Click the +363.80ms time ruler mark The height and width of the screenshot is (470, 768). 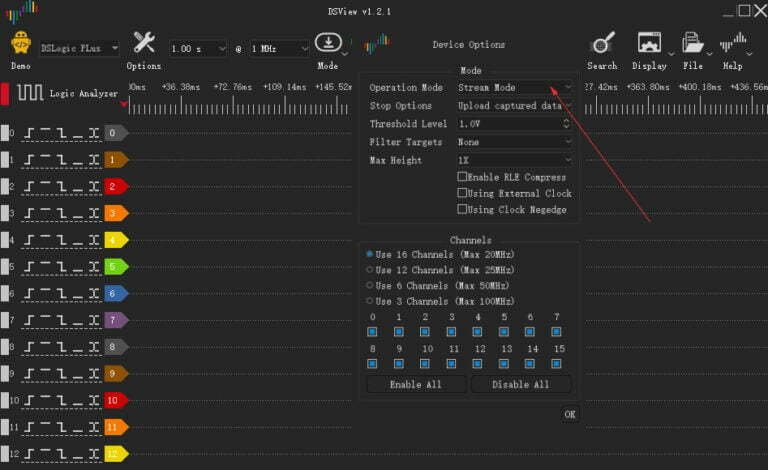click(648, 87)
